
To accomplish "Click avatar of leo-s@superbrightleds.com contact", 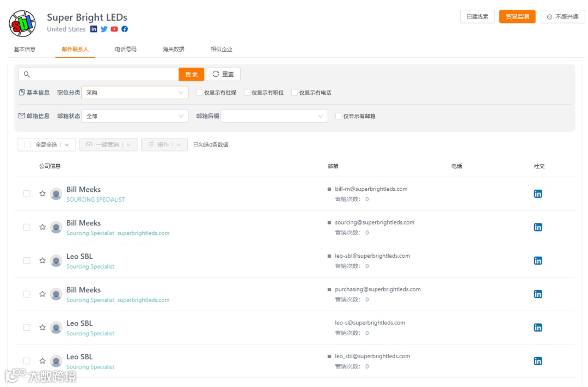I will (x=56, y=328).
